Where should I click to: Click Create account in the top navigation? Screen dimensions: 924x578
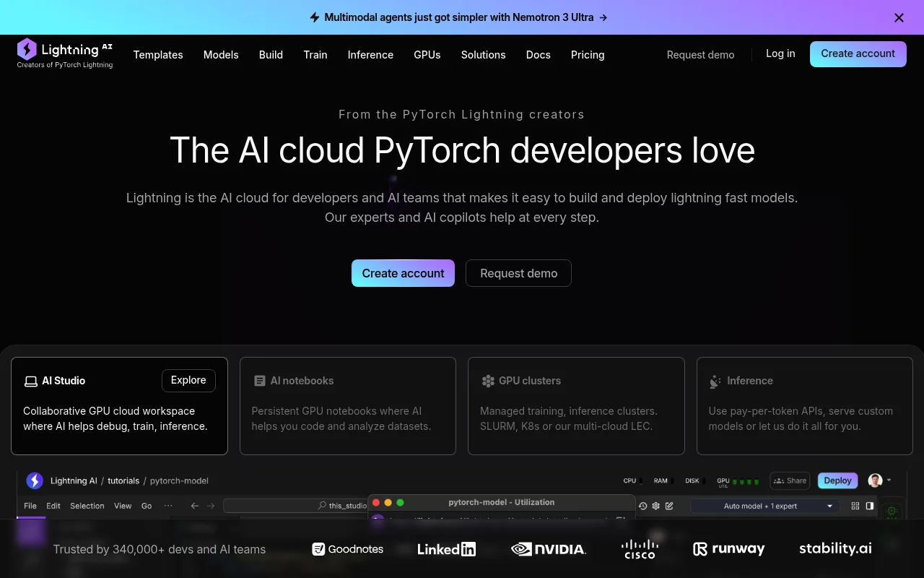point(858,54)
